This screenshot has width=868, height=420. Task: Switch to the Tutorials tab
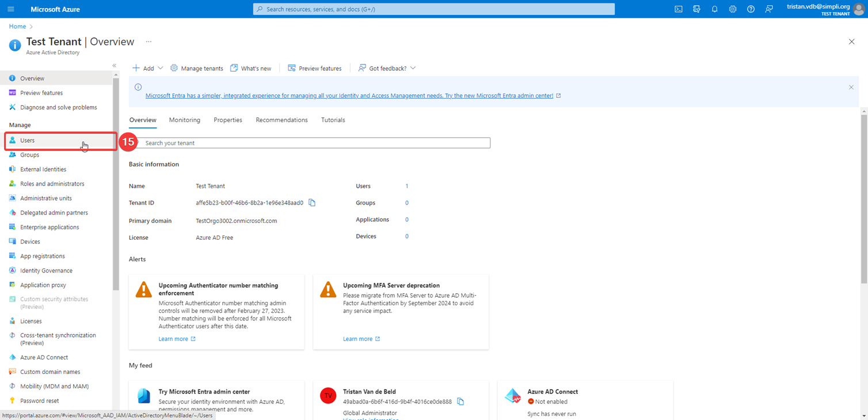pyautogui.click(x=333, y=120)
